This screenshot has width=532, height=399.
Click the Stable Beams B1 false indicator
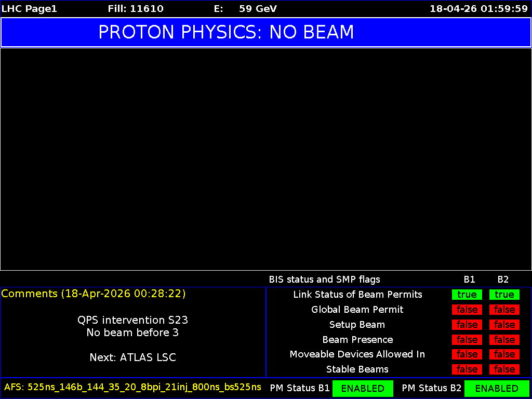click(467, 369)
